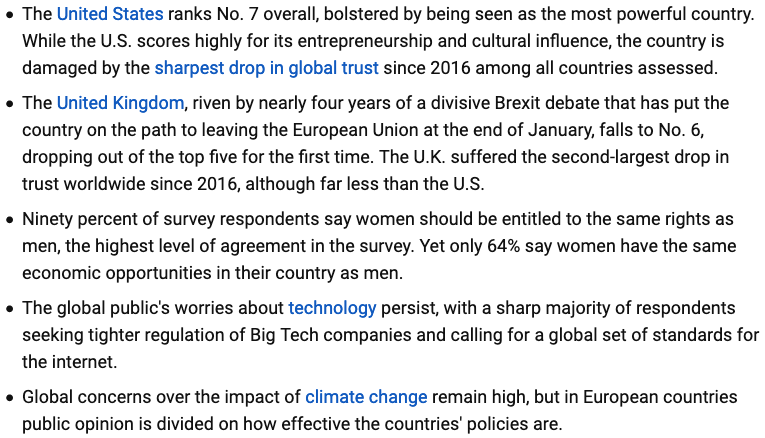The image size is (765, 438).
Task: Follow the "sharpest drop in global trust" link
Action: click(267, 68)
